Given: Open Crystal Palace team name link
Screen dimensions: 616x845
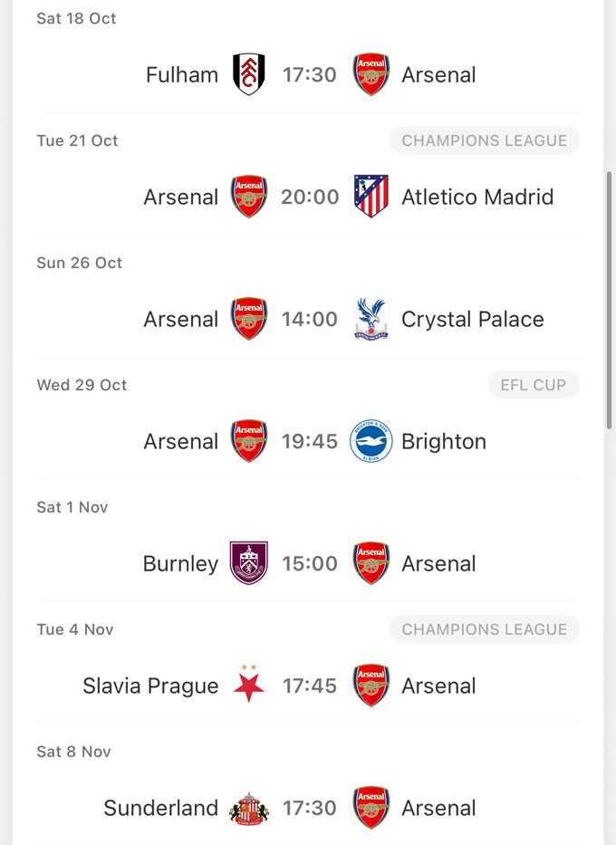Looking at the screenshot, I should [473, 319].
